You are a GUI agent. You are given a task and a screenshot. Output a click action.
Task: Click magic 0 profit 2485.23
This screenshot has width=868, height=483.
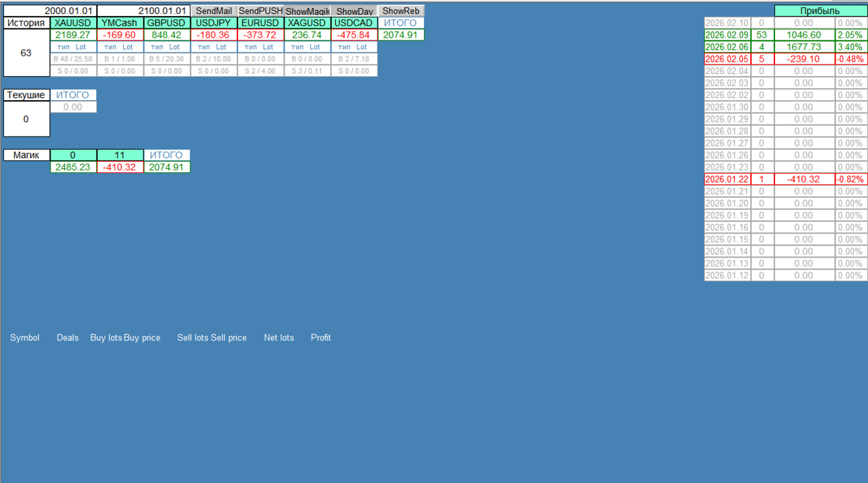click(x=73, y=167)
